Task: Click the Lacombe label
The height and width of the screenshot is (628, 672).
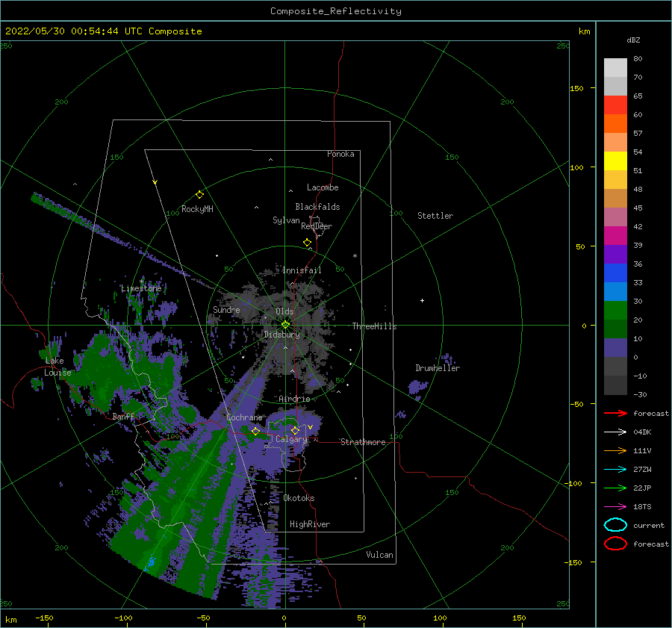Action: 323,187
